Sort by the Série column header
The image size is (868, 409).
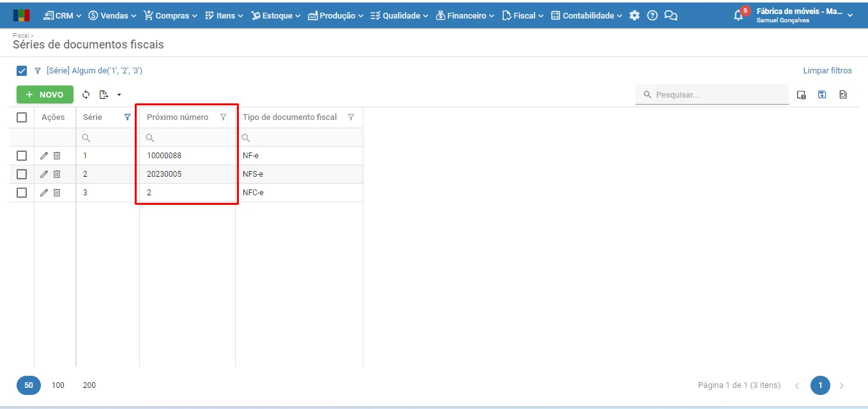click(93, 117)
